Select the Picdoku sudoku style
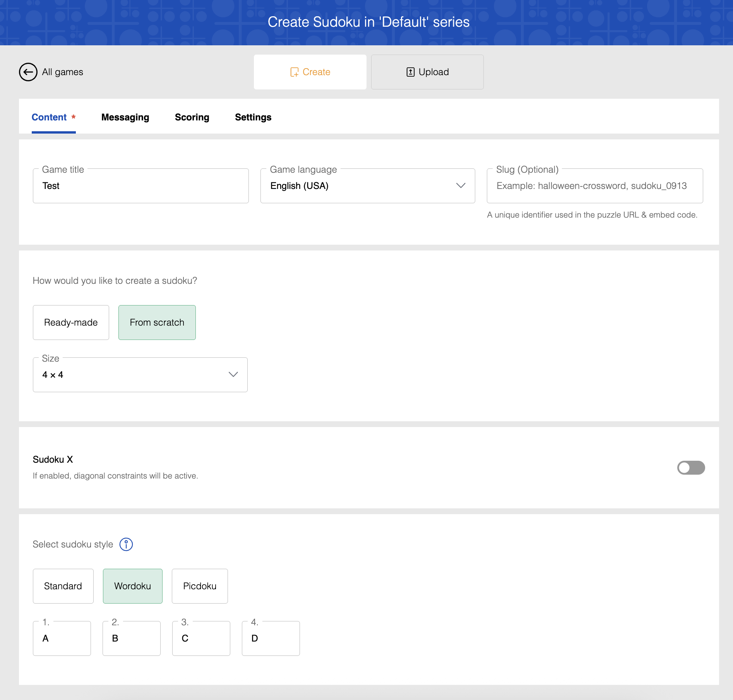This screenshot has height=700, width=733. coord(200,586)
